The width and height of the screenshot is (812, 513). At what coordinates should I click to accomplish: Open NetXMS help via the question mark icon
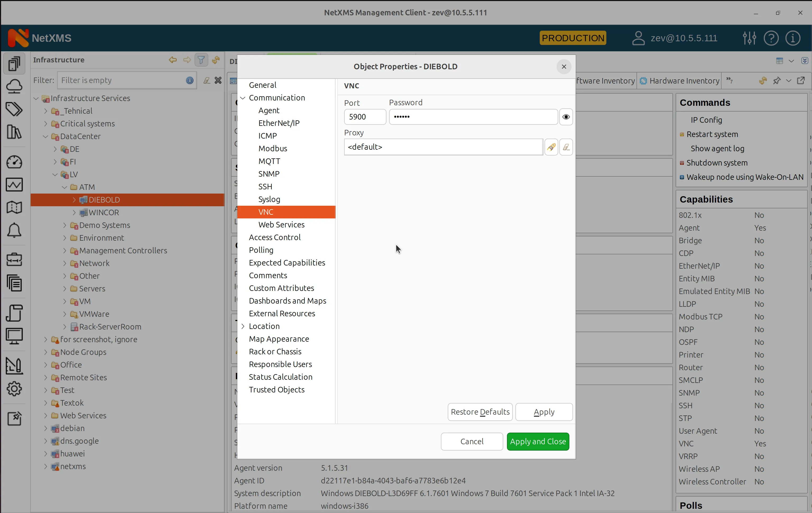(x=771, y=38)
